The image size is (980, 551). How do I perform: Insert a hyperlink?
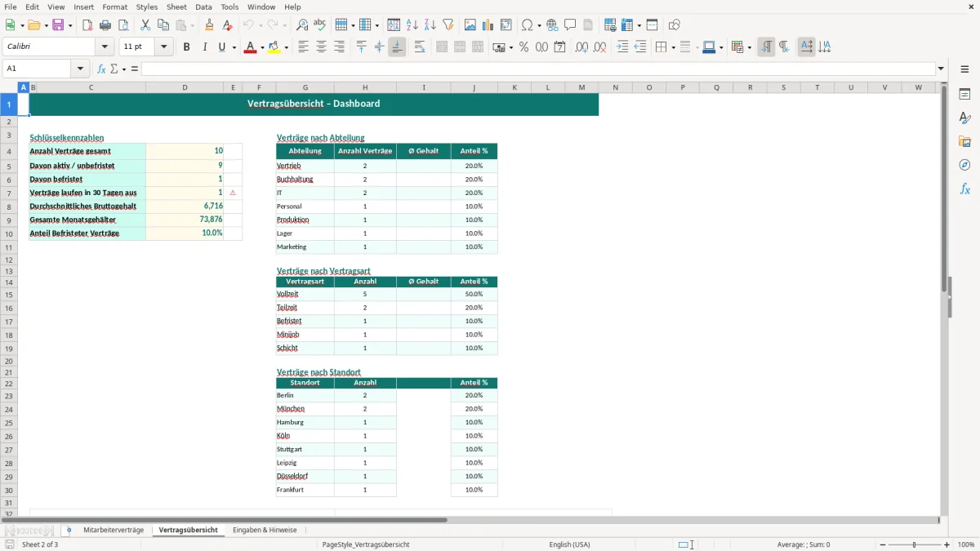tap(552, 25)
